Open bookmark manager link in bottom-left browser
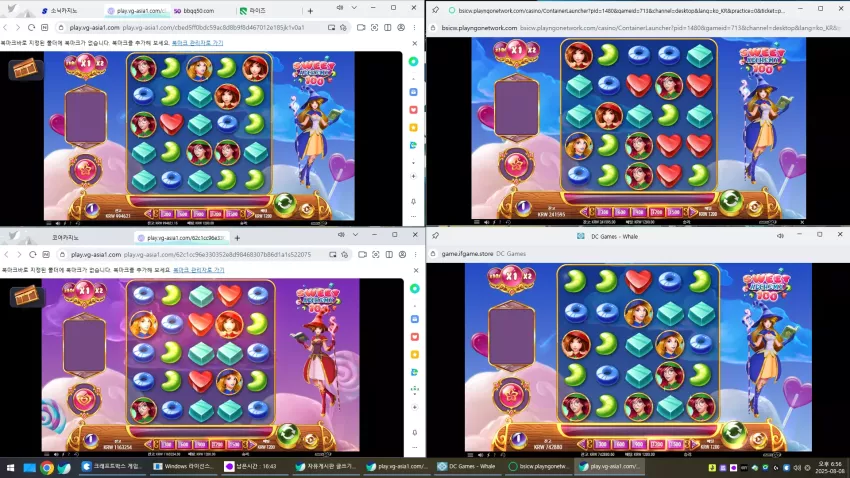Screen dimensions: 850x478 click(198, 270)
